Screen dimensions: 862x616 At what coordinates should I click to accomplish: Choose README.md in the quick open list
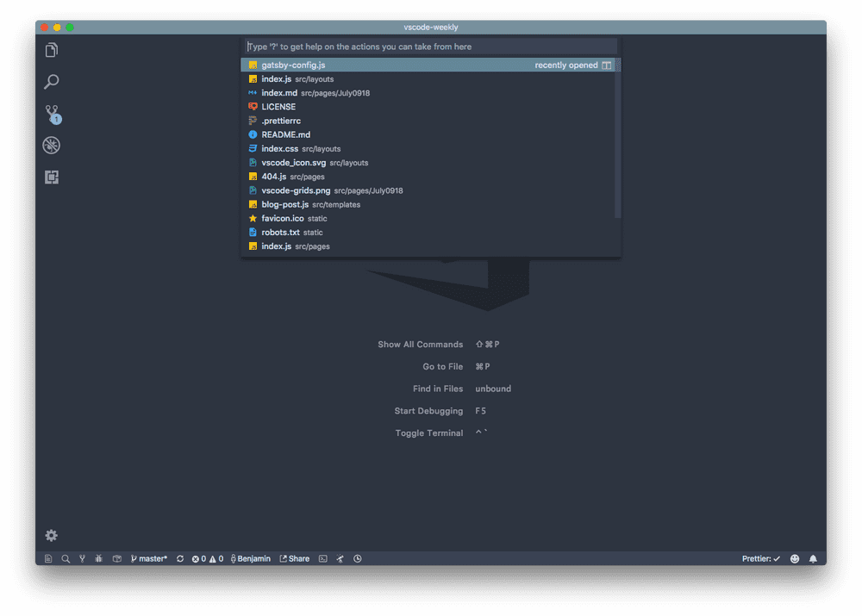[x=285, y=134]
